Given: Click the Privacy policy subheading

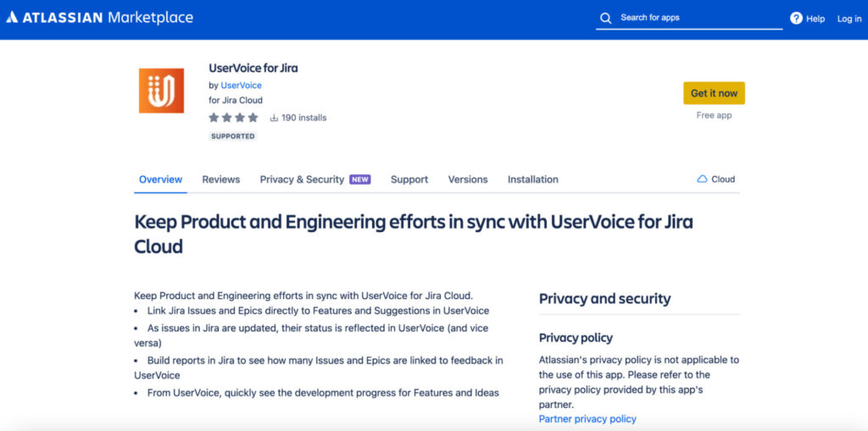Looking at the screenshot, I should click(x=576, y=338).
